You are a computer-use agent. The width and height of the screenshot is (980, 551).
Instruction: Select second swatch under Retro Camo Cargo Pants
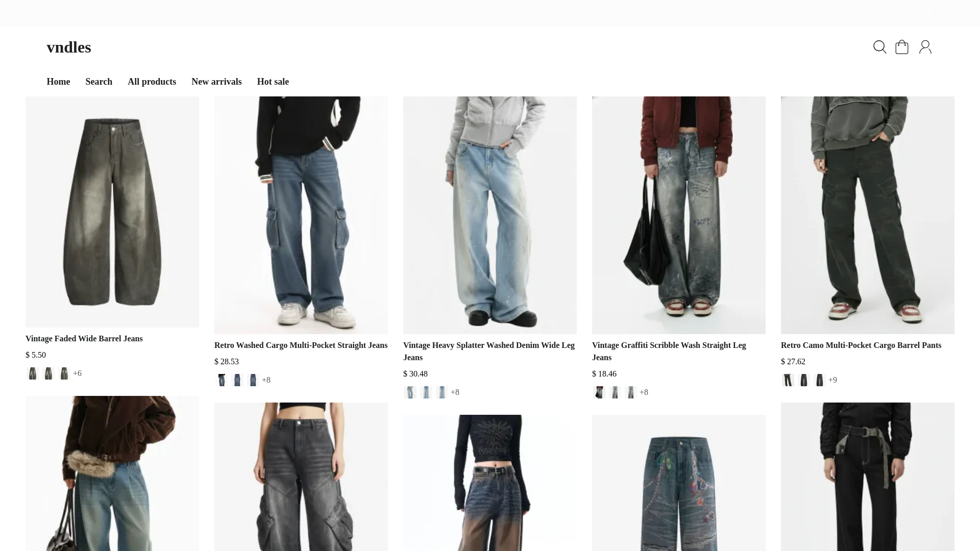(804, 380)
